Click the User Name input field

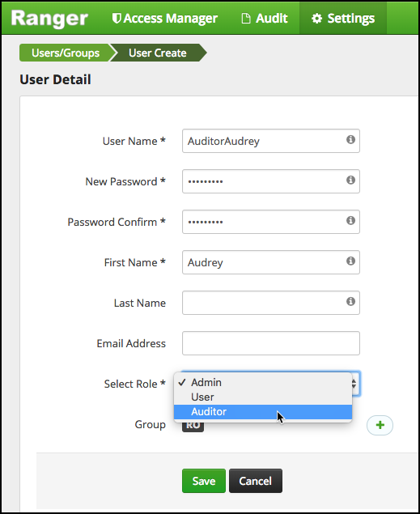(x=271, y=141)
